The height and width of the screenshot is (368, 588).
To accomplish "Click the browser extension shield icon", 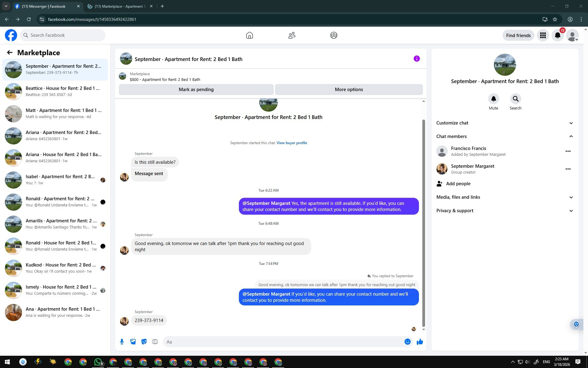I will [576, 324].
